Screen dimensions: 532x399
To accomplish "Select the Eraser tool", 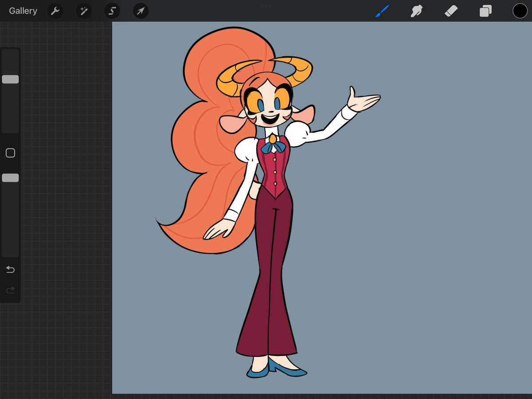I will point(451,11).
